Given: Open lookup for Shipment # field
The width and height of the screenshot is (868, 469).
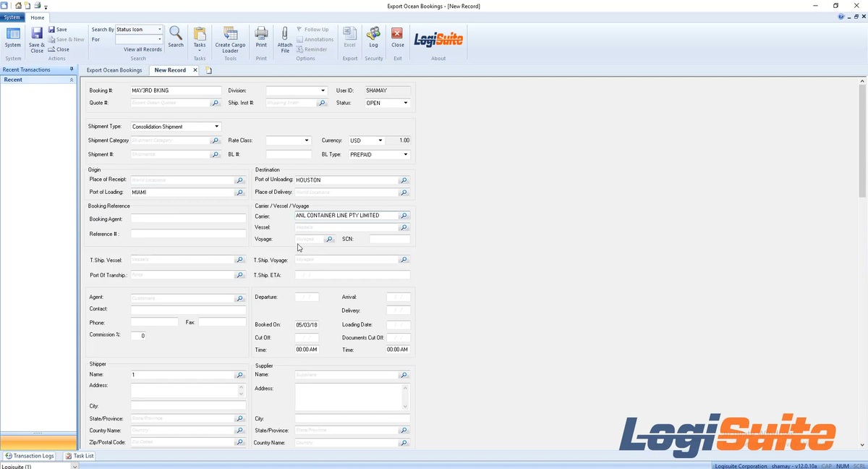Looking at the screenshot, I should (215, 155).
